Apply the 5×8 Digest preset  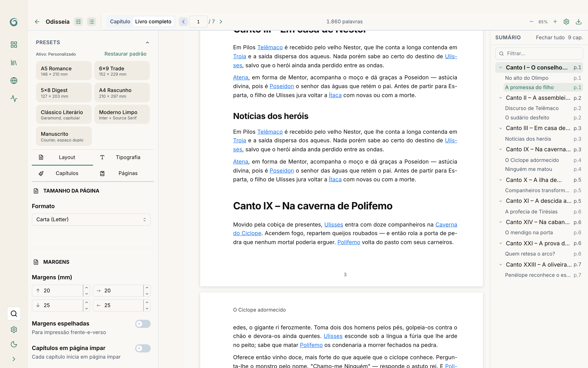(64, 92)
